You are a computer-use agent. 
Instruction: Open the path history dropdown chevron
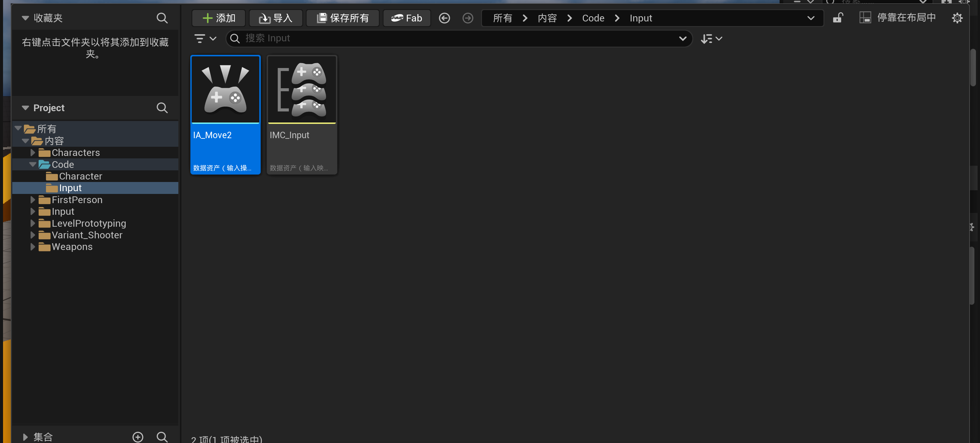point(811,18)
